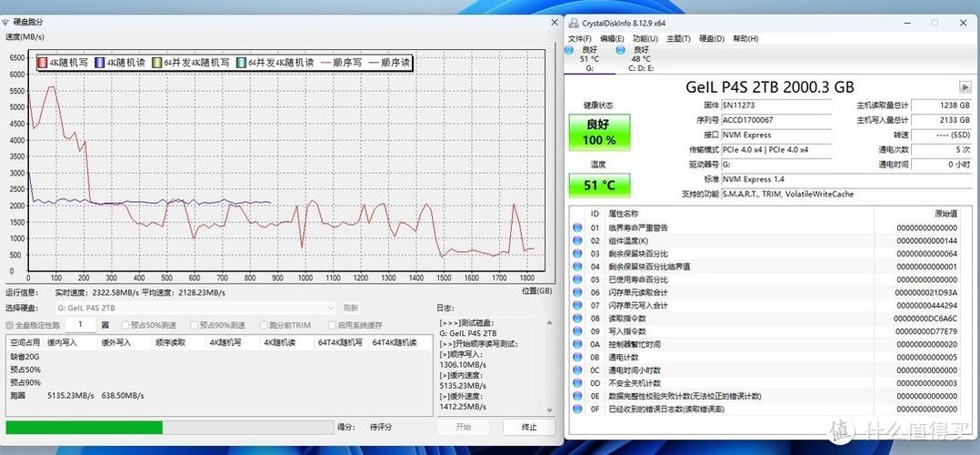Screen dimensions: 980x455
Task: Select the C: D: E: disk tab showing 48 °C
Action: click(x=641, y=58)
